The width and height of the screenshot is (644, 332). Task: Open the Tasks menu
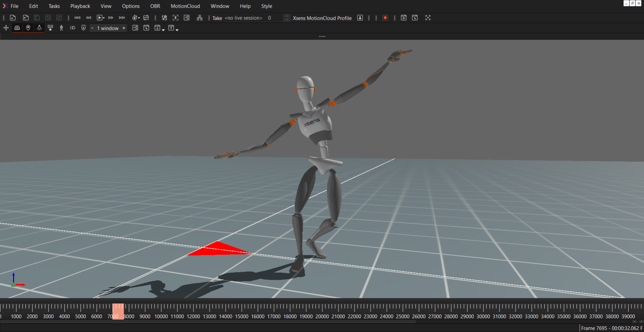[54, 6]
